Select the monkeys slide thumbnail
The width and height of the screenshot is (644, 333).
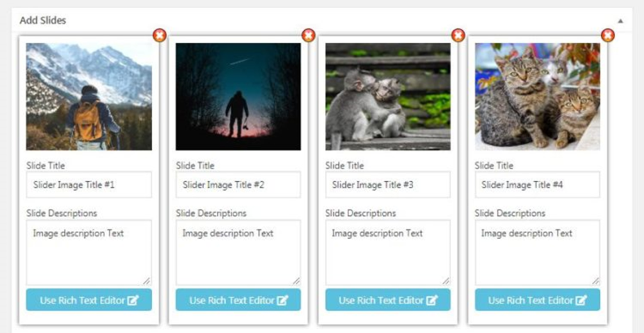tap(387, 96)
